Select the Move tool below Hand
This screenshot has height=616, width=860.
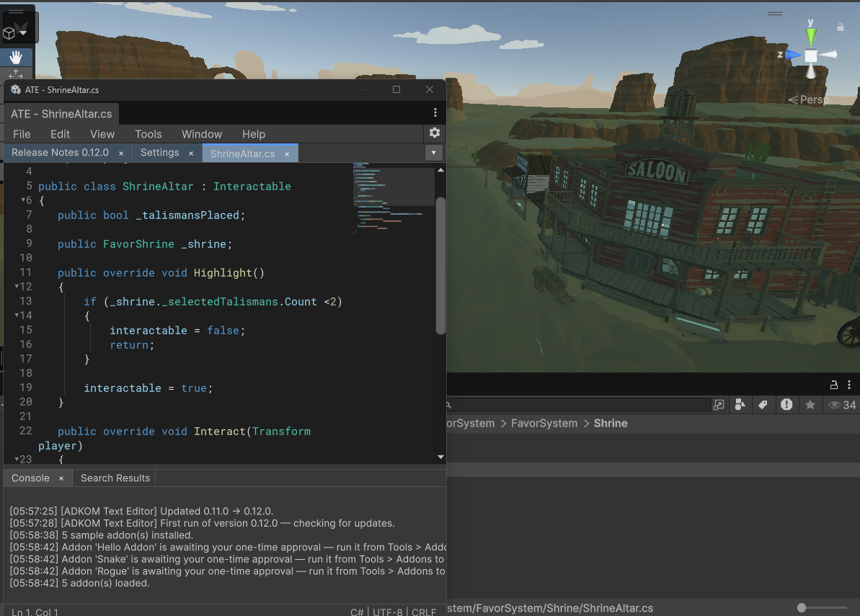[16, 74]
